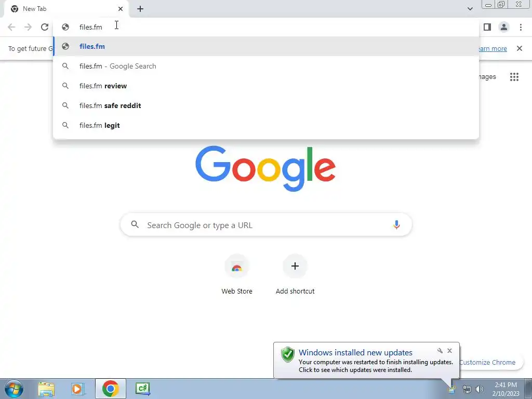The width and height of the screenshot is (532, 399).
Task: Expand the tab search chevron
Action: (470, 9)
